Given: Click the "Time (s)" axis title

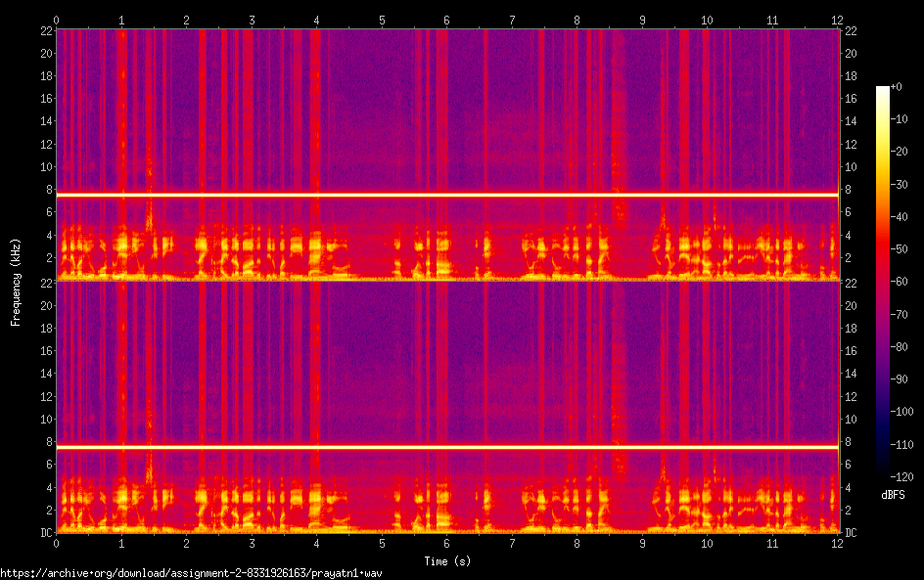Looking at the screenshot, I should pos(447,561).
